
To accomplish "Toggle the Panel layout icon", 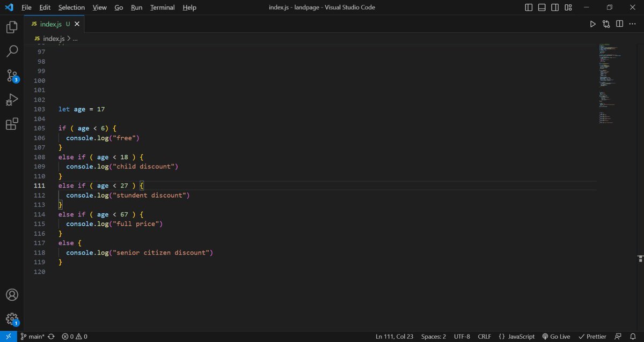I will pos(541,8).
